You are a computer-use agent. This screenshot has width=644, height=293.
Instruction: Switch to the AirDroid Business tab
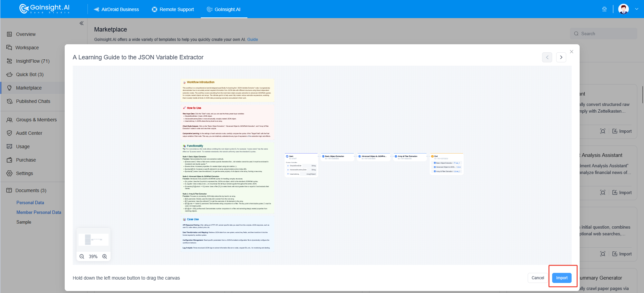point(116,9)
